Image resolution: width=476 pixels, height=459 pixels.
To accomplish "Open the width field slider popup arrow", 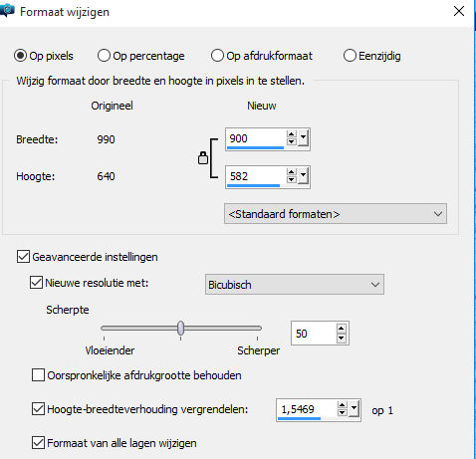I will pos(303,138).
